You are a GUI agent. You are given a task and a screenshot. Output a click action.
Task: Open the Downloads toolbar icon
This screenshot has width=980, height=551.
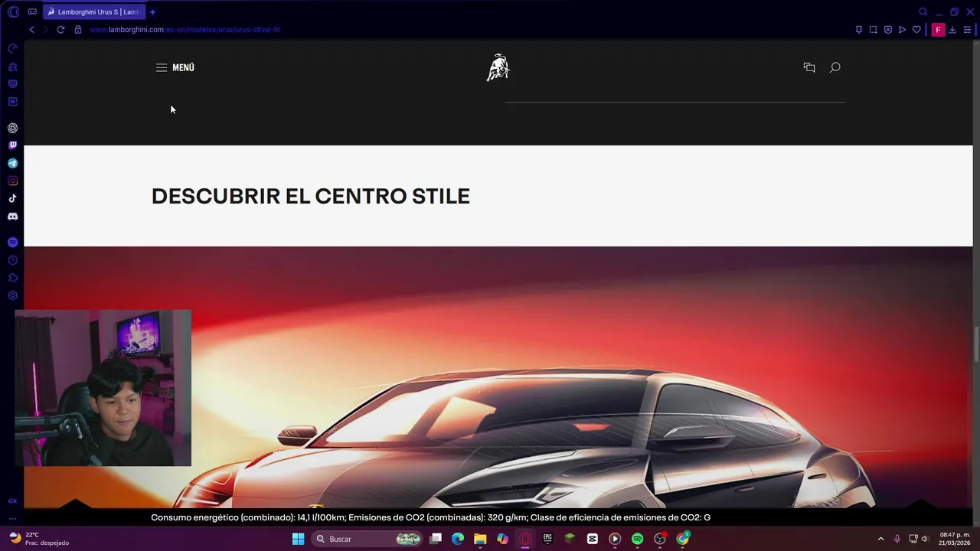coord(952,30)
